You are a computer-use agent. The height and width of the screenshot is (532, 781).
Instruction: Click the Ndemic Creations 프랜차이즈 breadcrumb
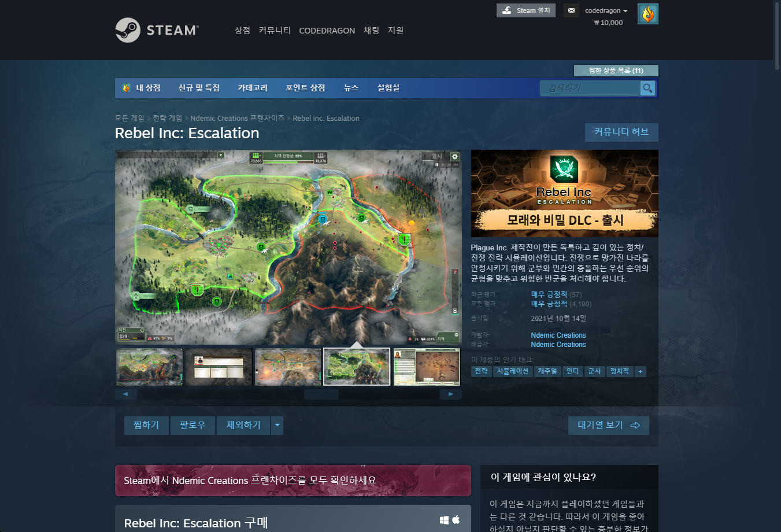pyautogui.click(x=238, y=118)
